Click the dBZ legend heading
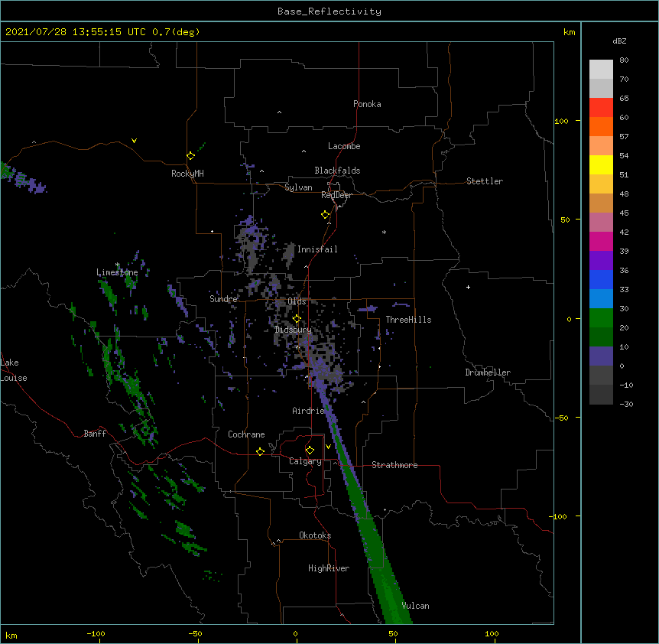This screenshot has height=644, width=659. [x=619, y=41]
